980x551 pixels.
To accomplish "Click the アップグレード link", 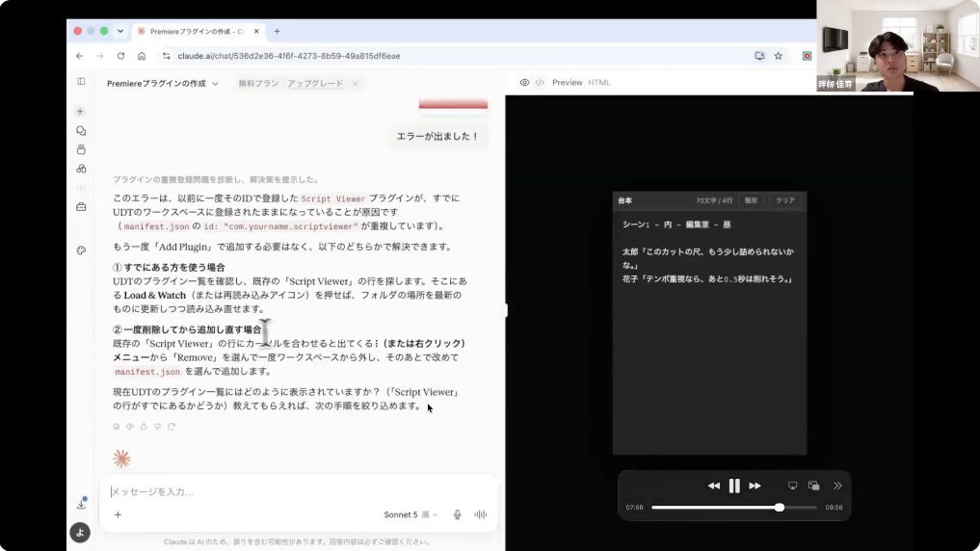I will click(315, 83).
